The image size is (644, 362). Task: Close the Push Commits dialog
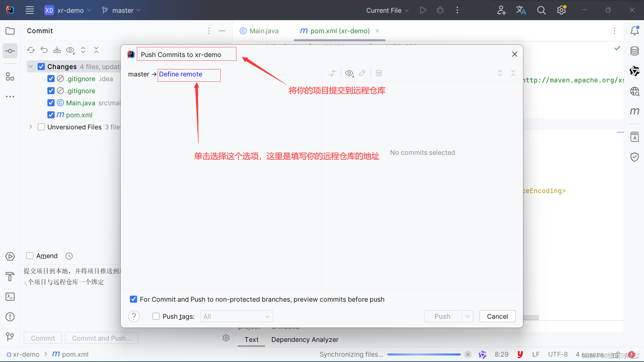pyautogui.click(x=515, y=54)
